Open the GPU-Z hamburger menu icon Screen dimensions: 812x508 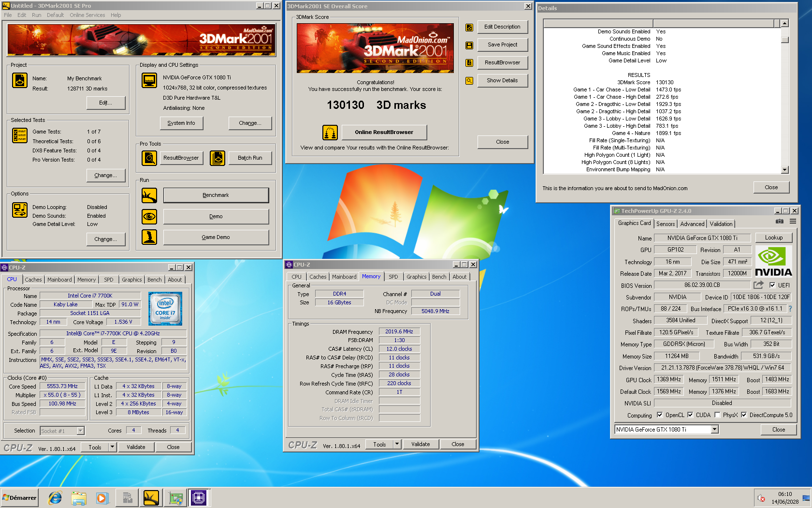793,221
